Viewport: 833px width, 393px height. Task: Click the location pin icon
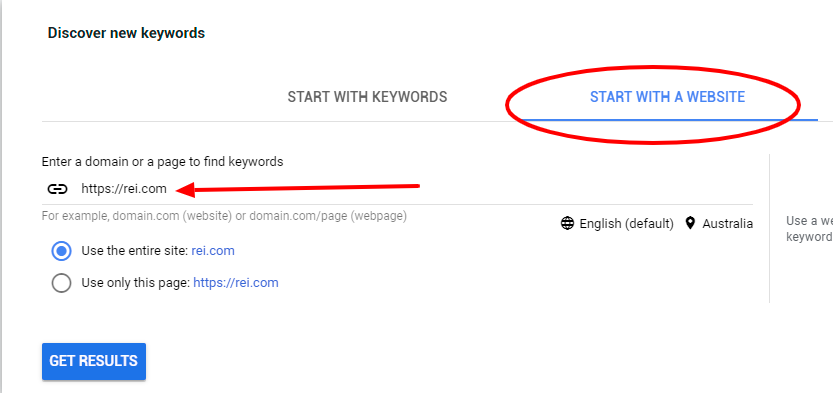pos(690,223)
